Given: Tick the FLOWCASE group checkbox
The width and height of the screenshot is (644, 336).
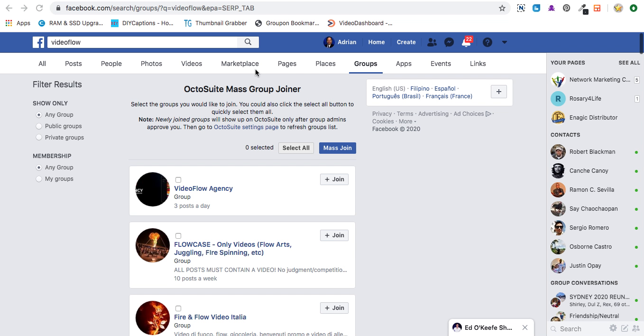Looking at the screenshot, I should point(178,236).
